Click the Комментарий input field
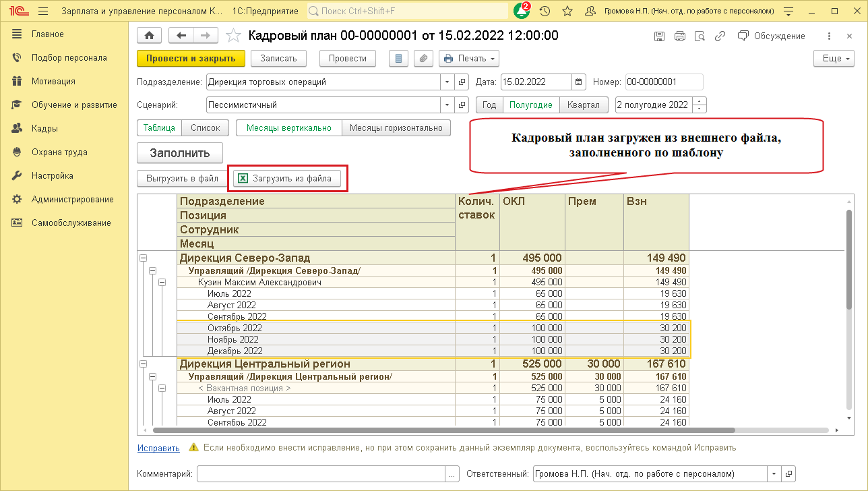868x491 pixels. click(x=321, y=473)
